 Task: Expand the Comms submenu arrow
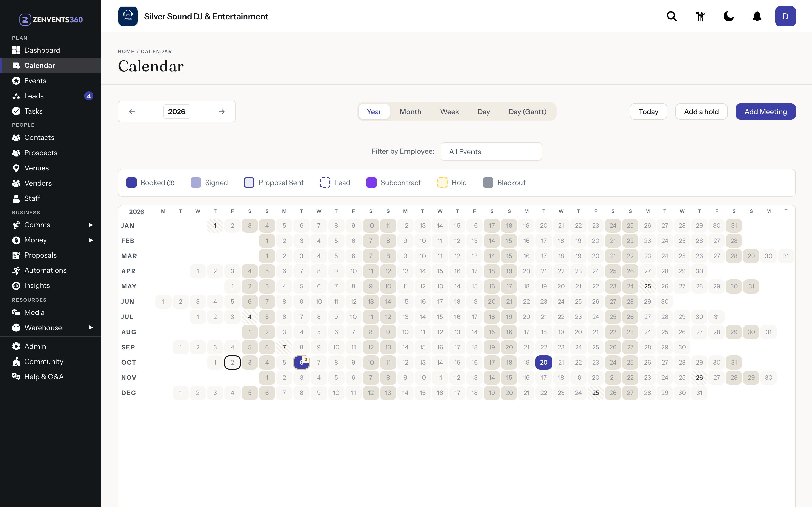pyautogui.click(x=91, y=225)
